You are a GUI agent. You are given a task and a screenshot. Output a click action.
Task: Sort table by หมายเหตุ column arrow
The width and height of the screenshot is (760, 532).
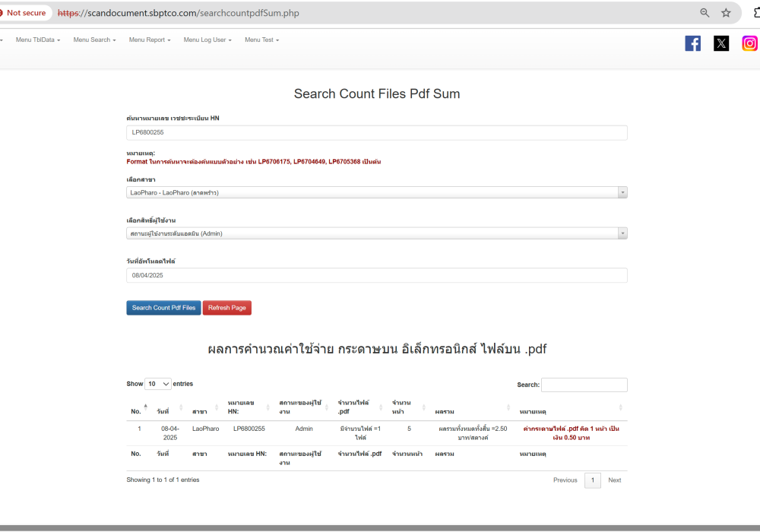pyautogui.click(x=620, y=407)
